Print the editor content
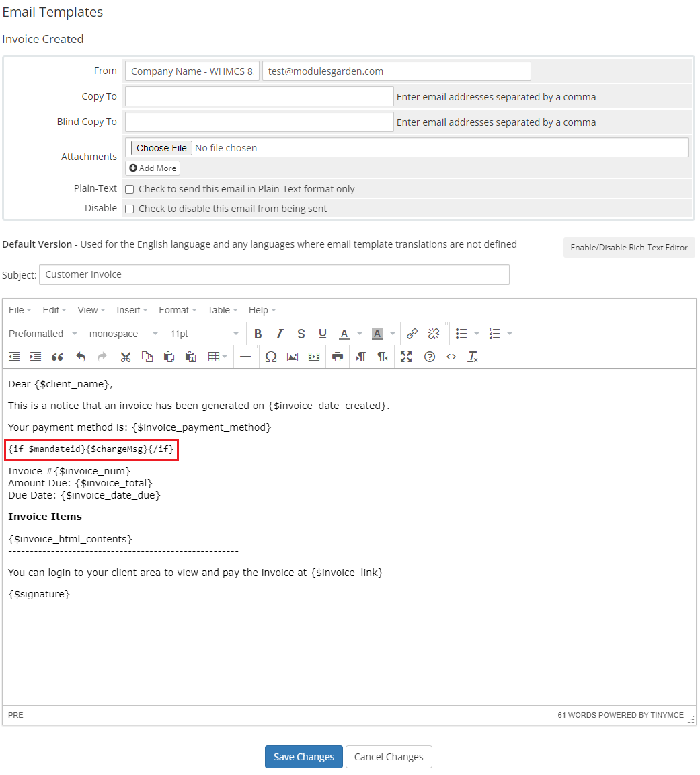The image size is (700, 775). (x=338, y=357)
